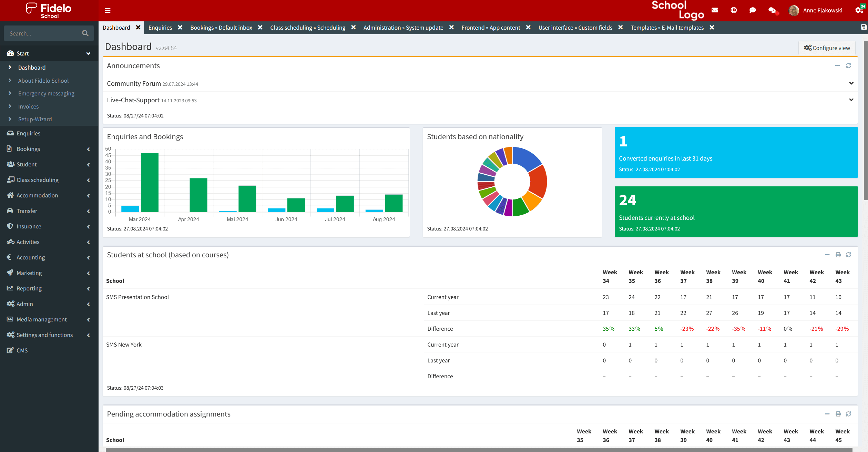
Task: Switch to the Enquiries tab
Action: (160, 27)
